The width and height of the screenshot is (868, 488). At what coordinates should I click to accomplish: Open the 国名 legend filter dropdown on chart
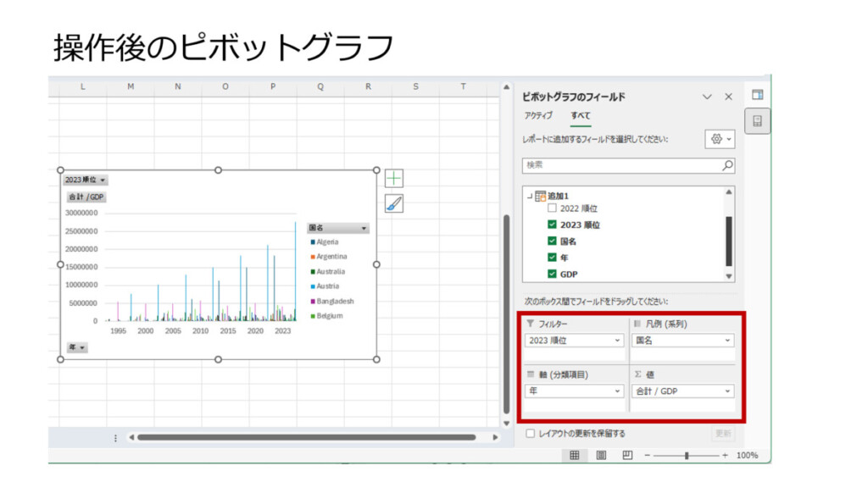[x=364, y=228]
